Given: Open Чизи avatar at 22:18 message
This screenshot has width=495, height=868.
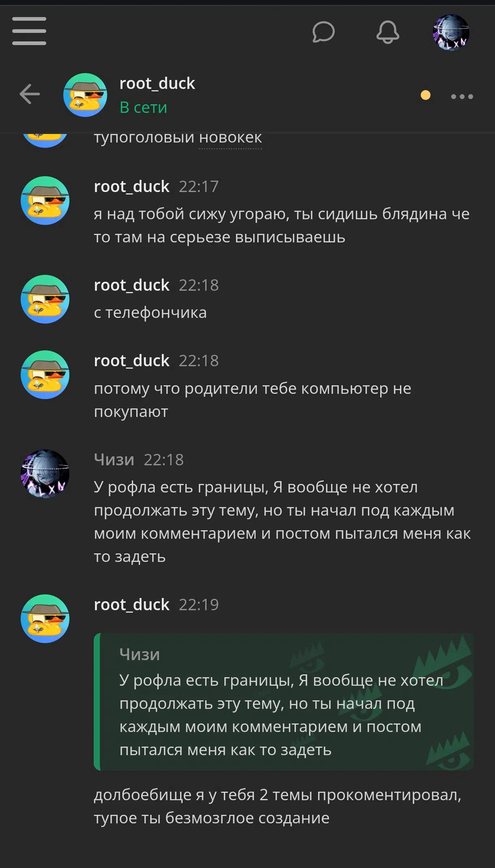Looking at the screenshot, I should click(45, 474).
